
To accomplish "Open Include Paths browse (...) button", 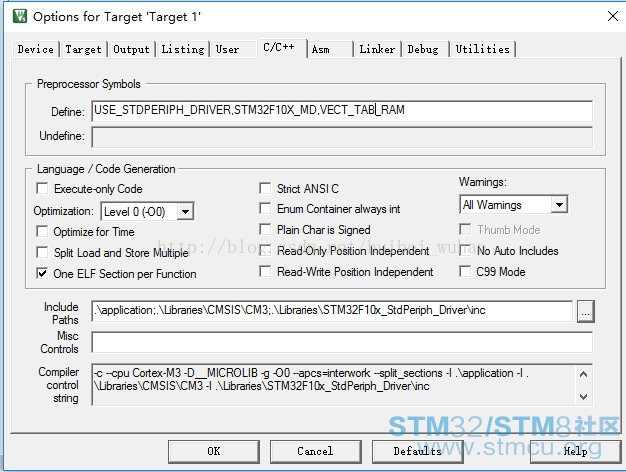I will (x=586, y=311).
